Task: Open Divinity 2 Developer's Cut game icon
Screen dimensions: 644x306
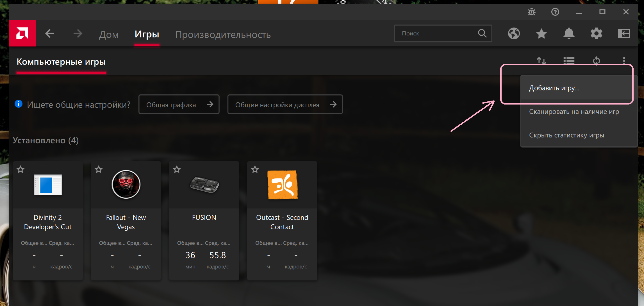Action: click(48, 185)
